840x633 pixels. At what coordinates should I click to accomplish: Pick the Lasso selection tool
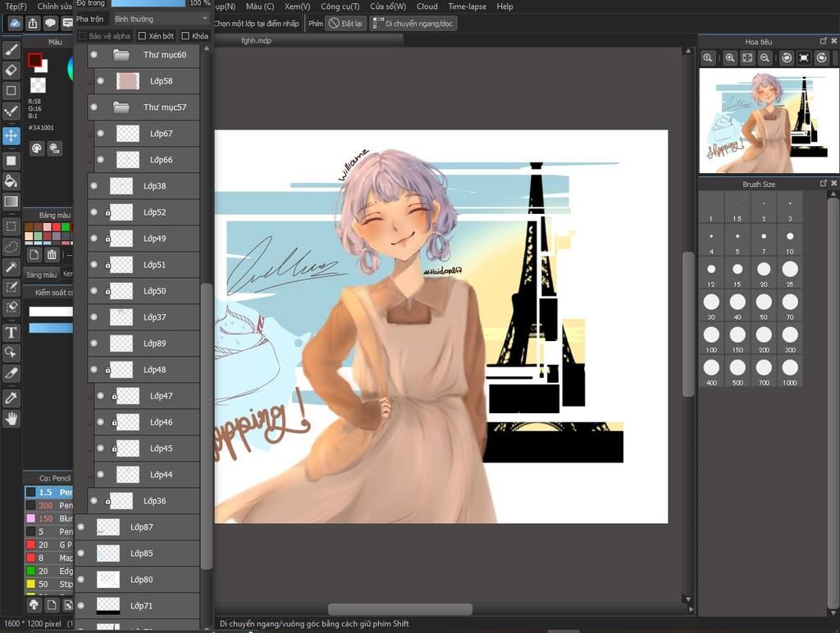(x=11, y=247)
